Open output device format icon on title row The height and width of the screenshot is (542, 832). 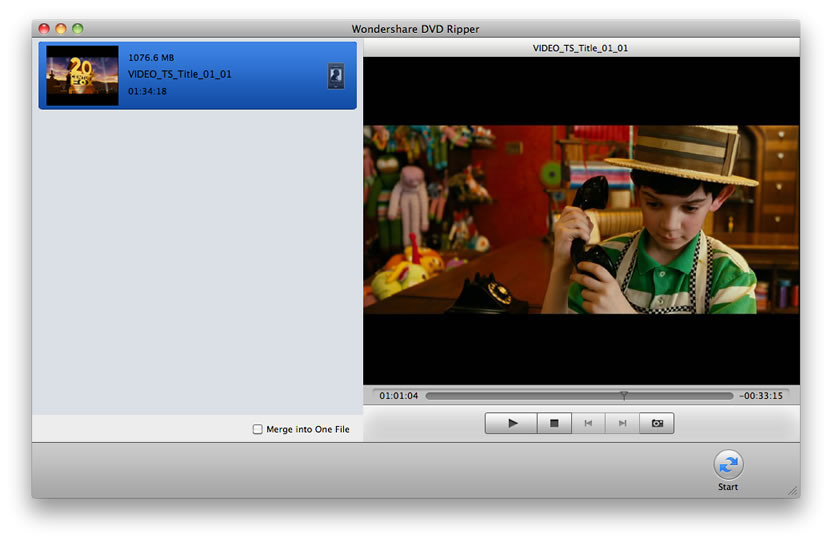pos(336,76)
